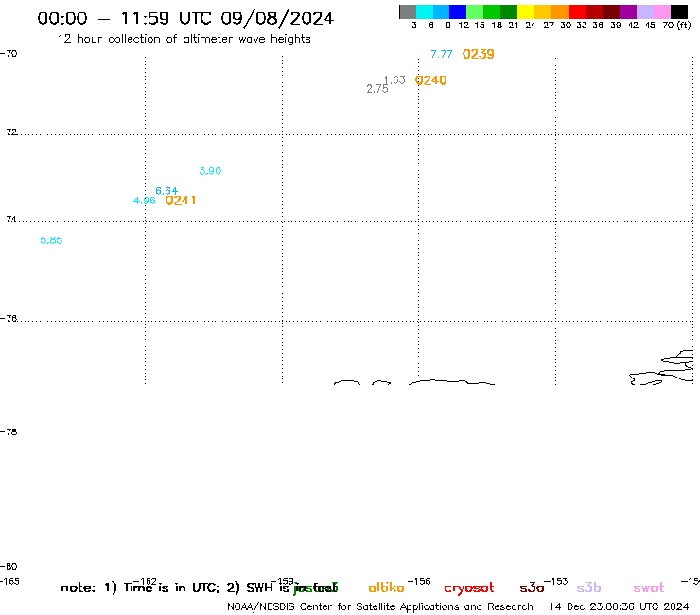This screenshot has width=700, height=615.
Task: Pick the pink swatch in the color scale
Action: 661,11
